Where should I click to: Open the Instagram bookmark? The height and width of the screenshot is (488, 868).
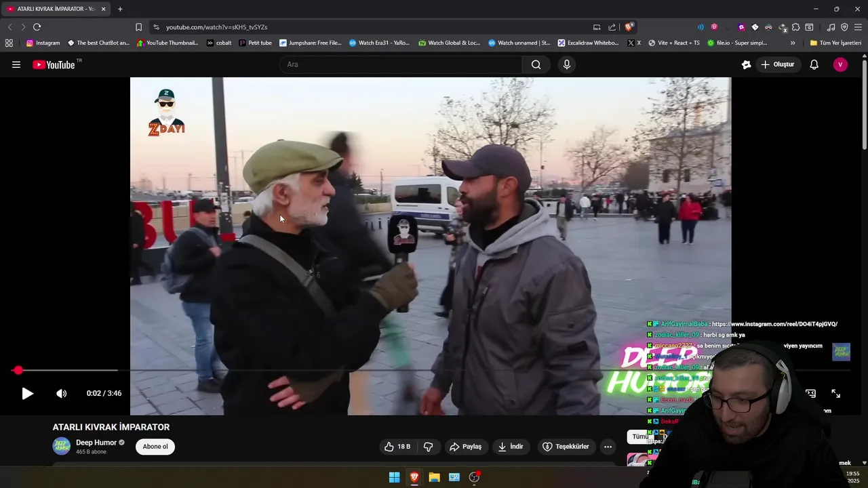click(43, 43)
